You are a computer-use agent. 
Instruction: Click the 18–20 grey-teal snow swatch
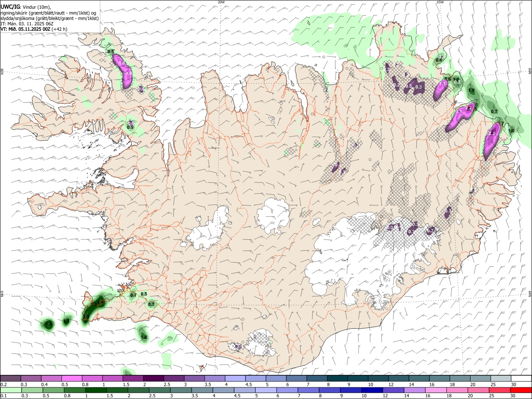coord(460,378)
